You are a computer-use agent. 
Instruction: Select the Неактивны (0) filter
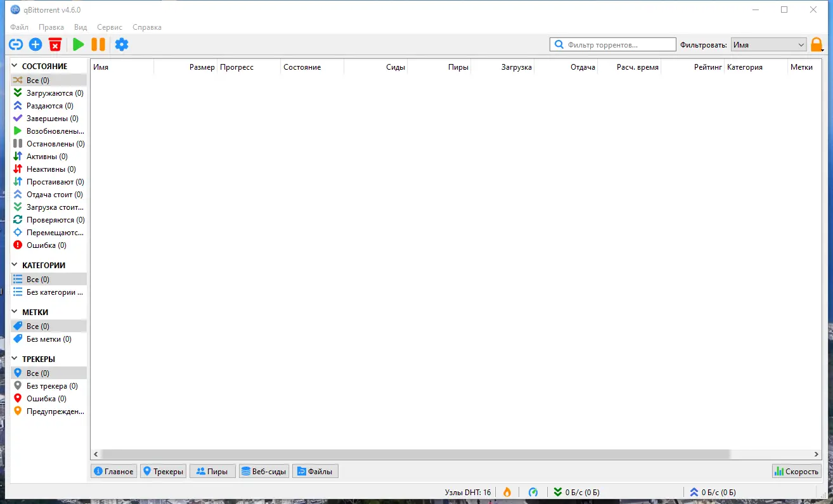coord(49,169)
